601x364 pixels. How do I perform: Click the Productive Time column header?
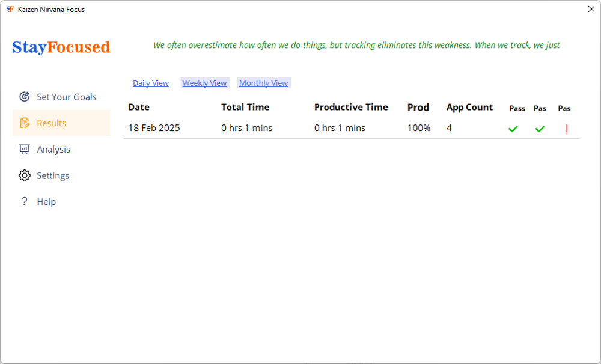tap(351, 108)
